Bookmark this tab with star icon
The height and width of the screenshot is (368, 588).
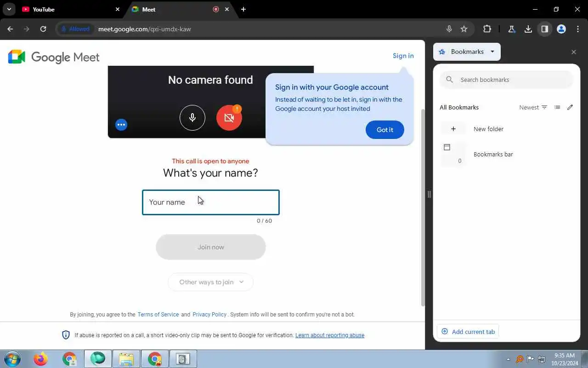click(464, 29)
